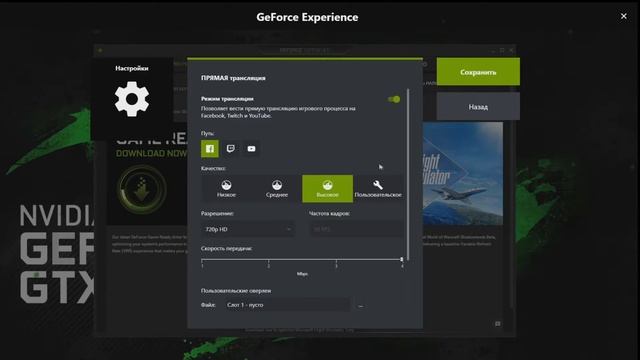This screenshot has height=360, width=640.
Task: Click the driver download circular arrow icon
Action: 141,189
